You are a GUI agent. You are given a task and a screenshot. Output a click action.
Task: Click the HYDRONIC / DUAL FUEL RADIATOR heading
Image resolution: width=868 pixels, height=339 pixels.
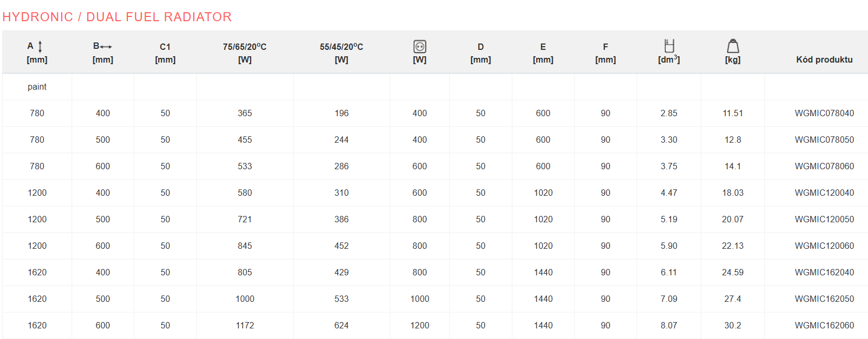[117, 17]
